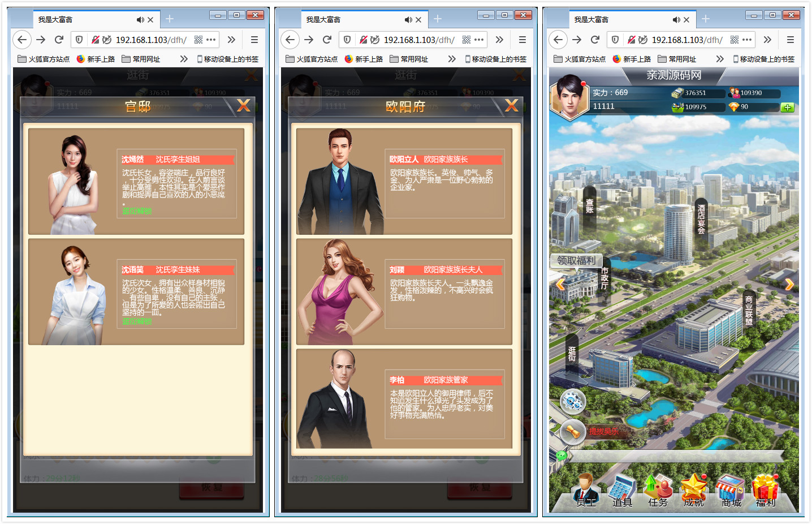Open a new tab in the city map window

tap(706, 19)
